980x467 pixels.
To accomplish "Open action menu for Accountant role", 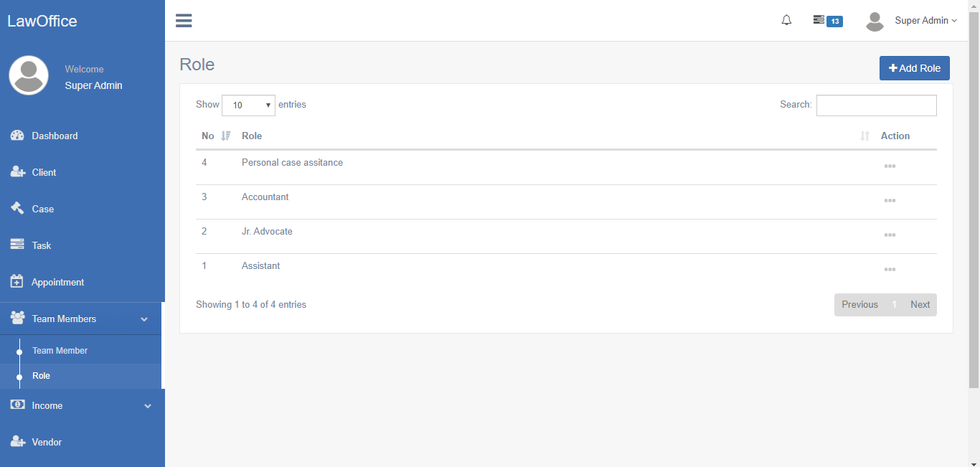I will (890, 201).
